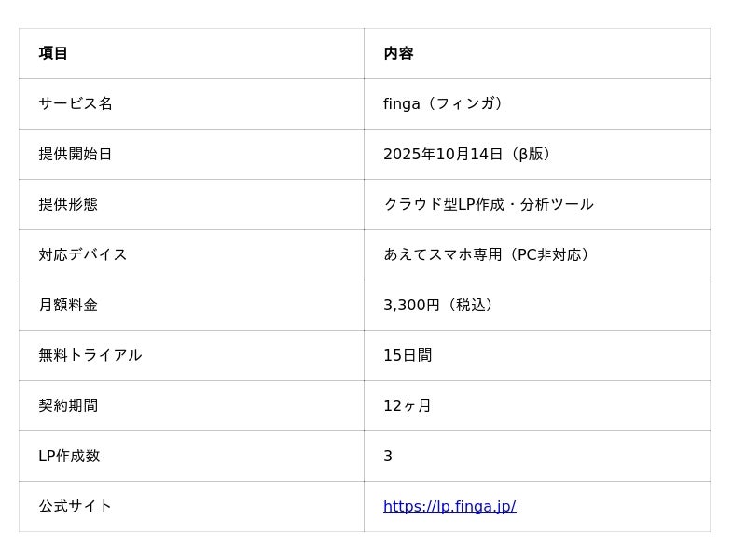Select the 対応デバイス label cell
746x560 pixels.
click(x=83, y=254)
